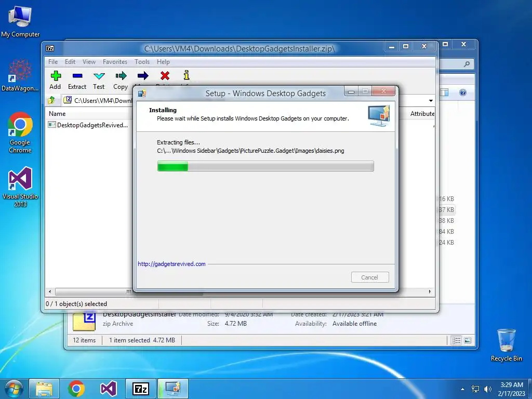The image size is (532, 399).
Task: Click the DesktopGadgetsInstaller zip icon in details pane
Action: click(84, 321)
